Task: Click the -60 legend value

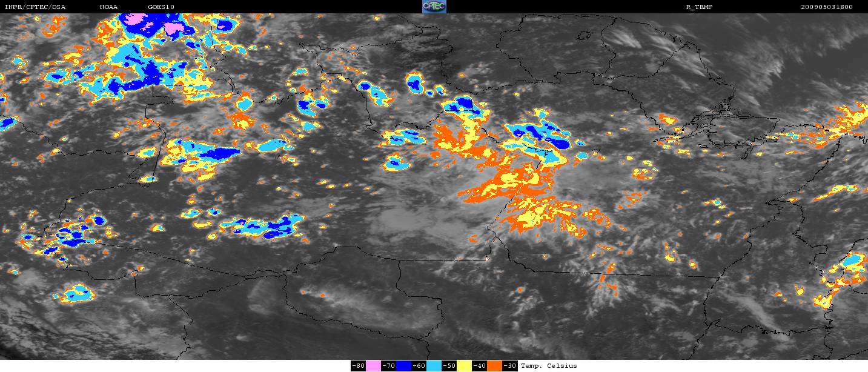Action: [x=419, y=366]
